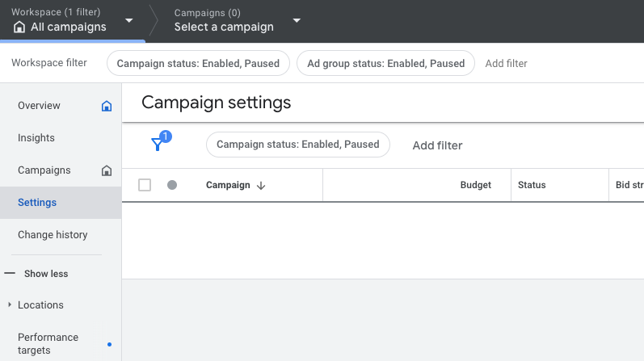Open the Workspace All campaigns dropdown arrow
The image size is (644, 361).
click(x=129, y=20)
